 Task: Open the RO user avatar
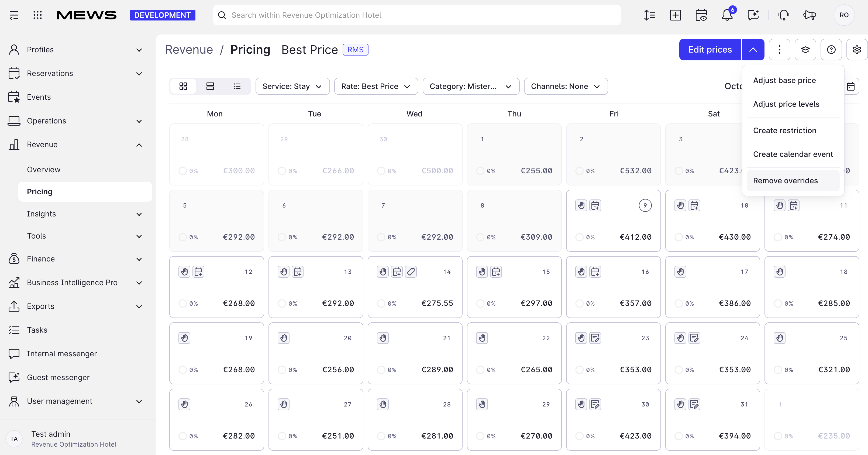(844, 15)
